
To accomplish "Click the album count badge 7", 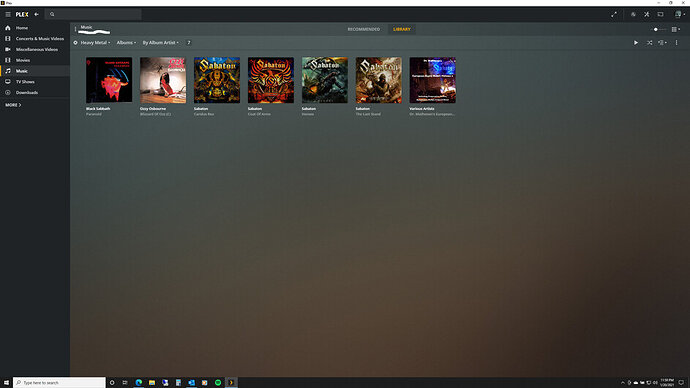I will coord(189,43).
